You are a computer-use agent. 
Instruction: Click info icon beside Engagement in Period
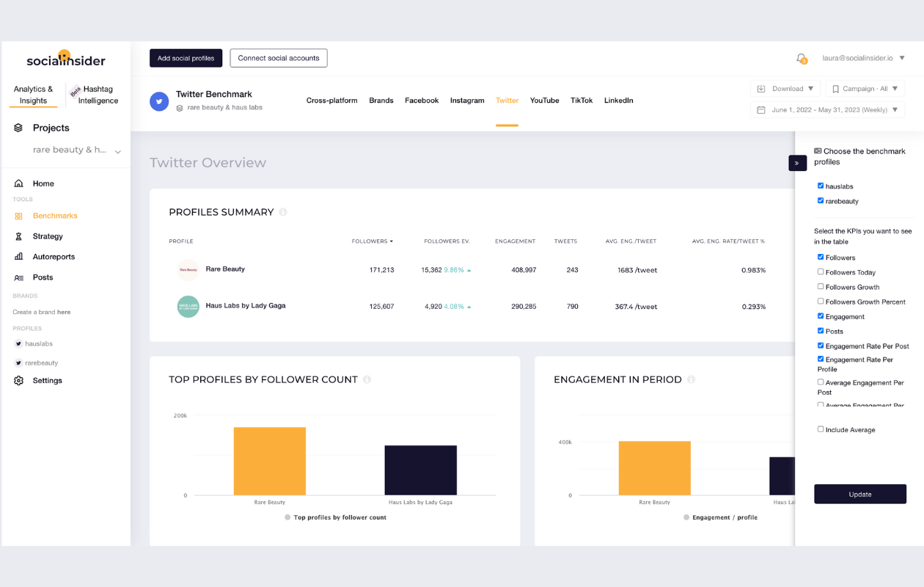(x=691, y=379)
